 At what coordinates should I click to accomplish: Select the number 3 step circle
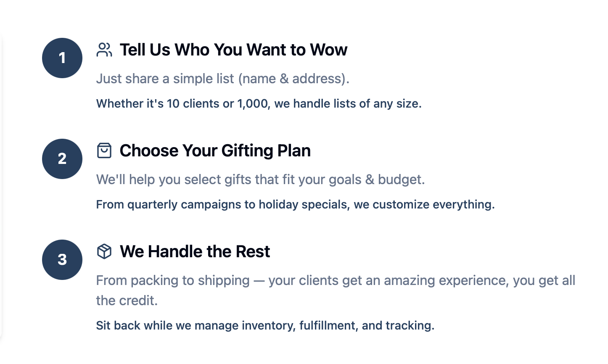pos(62,260)
